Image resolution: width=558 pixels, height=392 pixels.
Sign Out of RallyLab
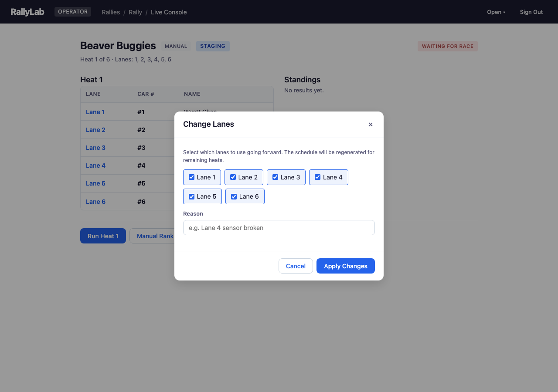coord(531,12)
